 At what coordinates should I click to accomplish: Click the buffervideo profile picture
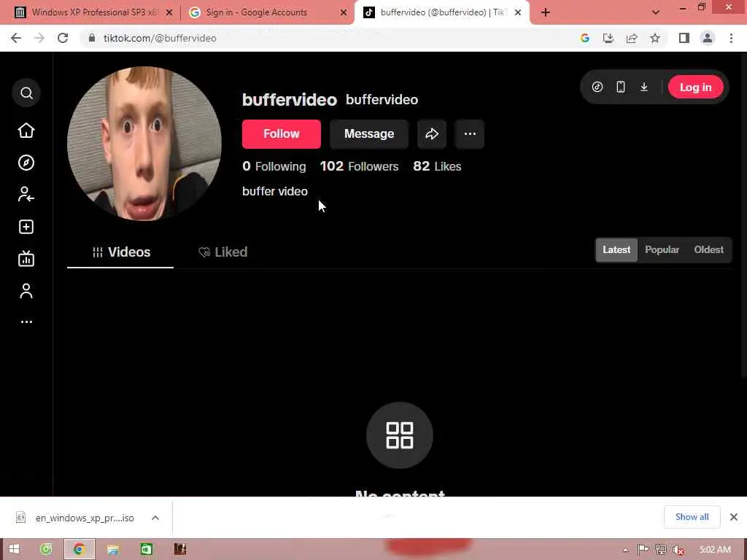(x=144, y=144)
